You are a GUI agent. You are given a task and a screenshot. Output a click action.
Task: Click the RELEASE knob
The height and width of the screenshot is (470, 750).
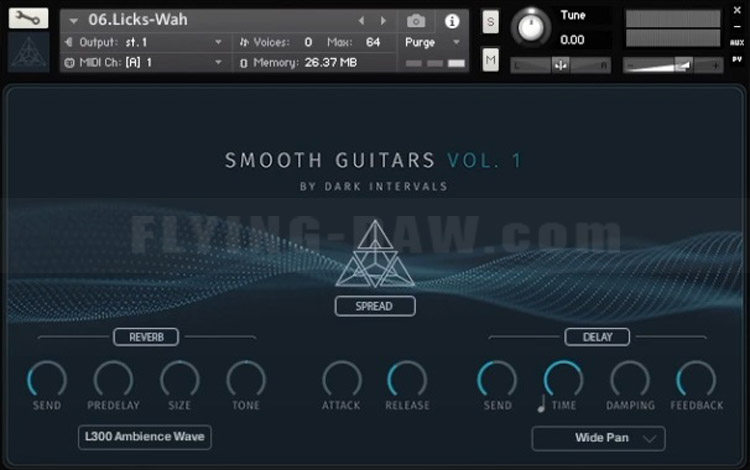click(407, 380)
